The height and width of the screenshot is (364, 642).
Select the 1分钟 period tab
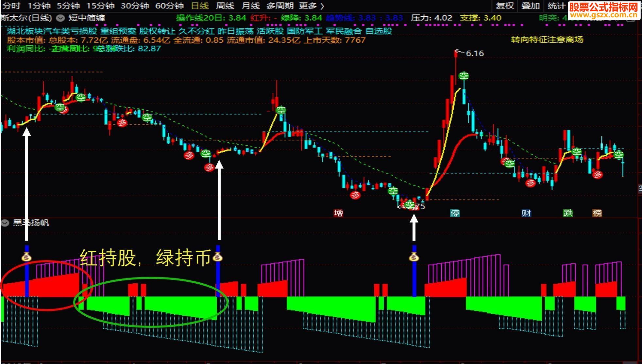pos(39,6)
